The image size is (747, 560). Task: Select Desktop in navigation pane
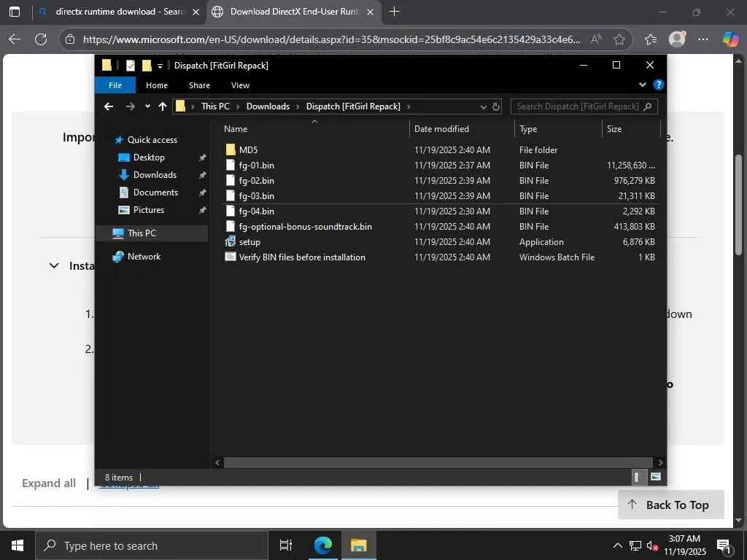point(149,157)
